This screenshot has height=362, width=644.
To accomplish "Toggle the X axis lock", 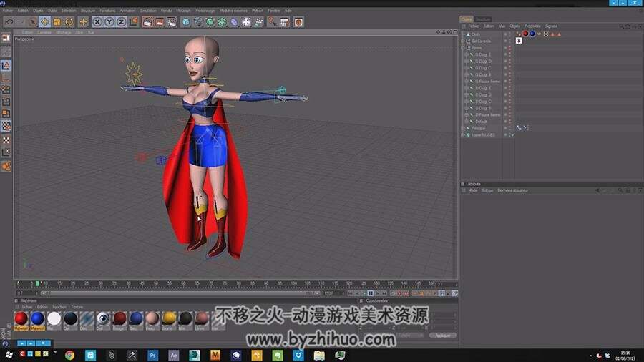I will point(97,21).
